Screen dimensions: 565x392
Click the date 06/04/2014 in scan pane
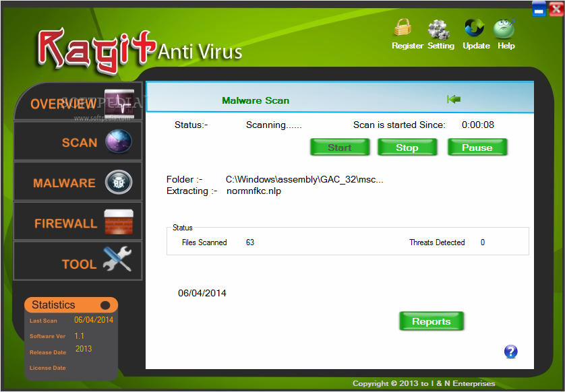click(202, 293)
